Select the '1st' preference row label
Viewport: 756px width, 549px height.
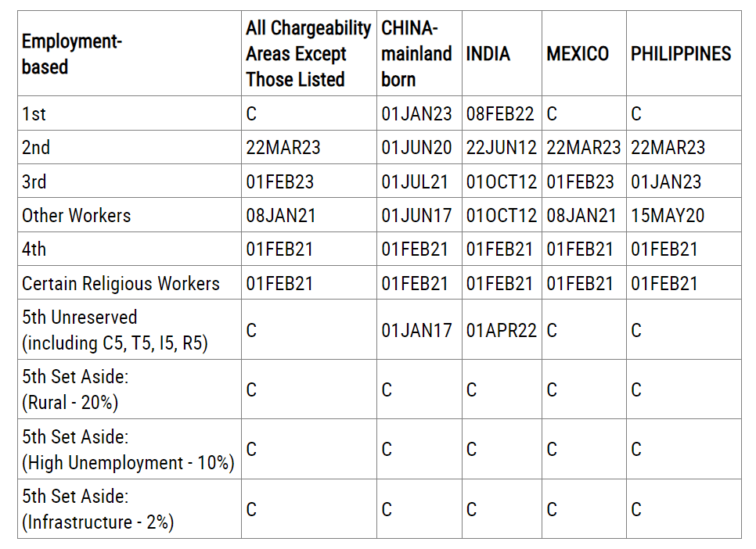point(34,114)
